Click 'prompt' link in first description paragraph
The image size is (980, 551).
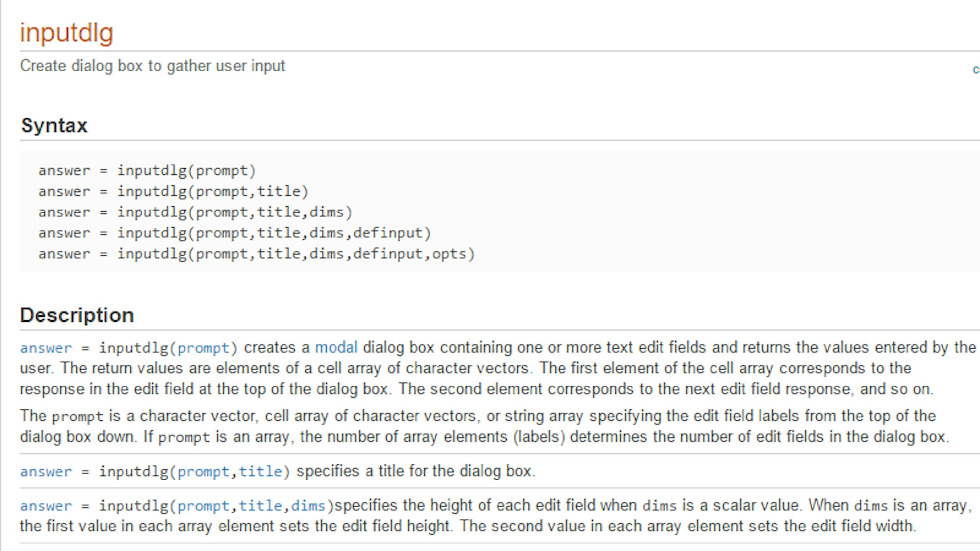(203, 348)
